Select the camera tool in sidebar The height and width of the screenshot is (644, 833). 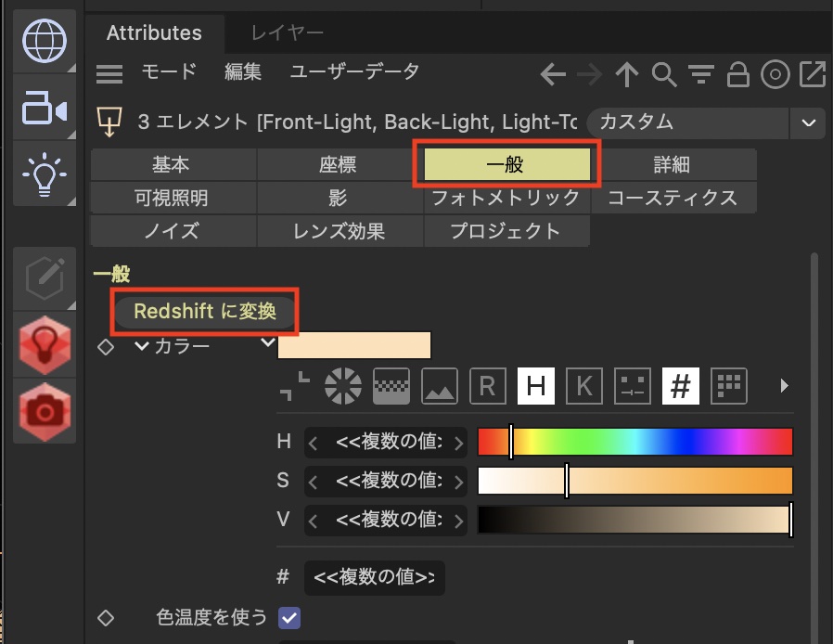(x=45, y=110)
